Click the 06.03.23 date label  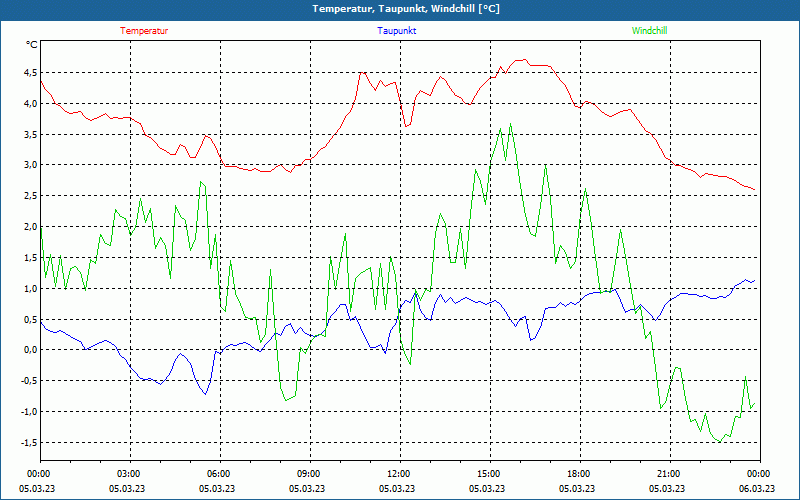point(757,488)
